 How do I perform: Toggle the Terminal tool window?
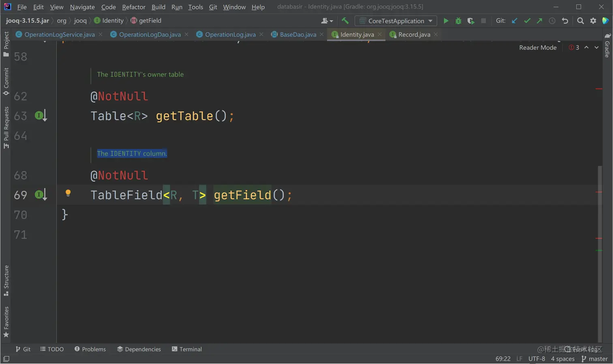pos(186,349)
